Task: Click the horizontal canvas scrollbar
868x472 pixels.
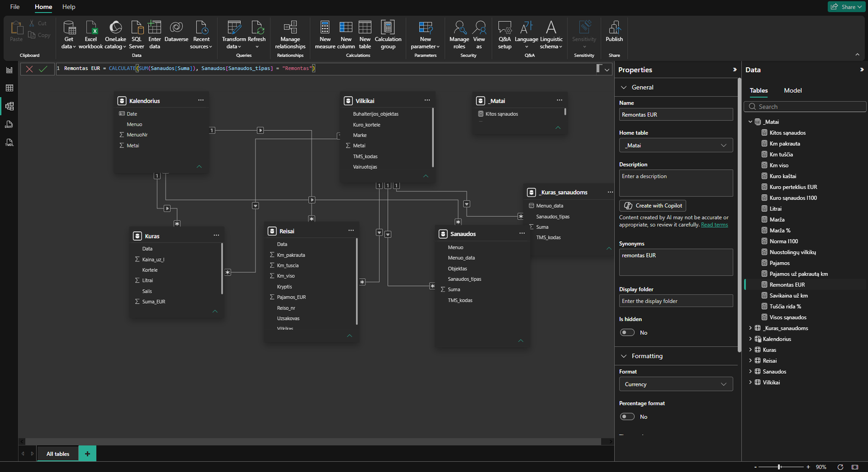Action: click(313, 442)
